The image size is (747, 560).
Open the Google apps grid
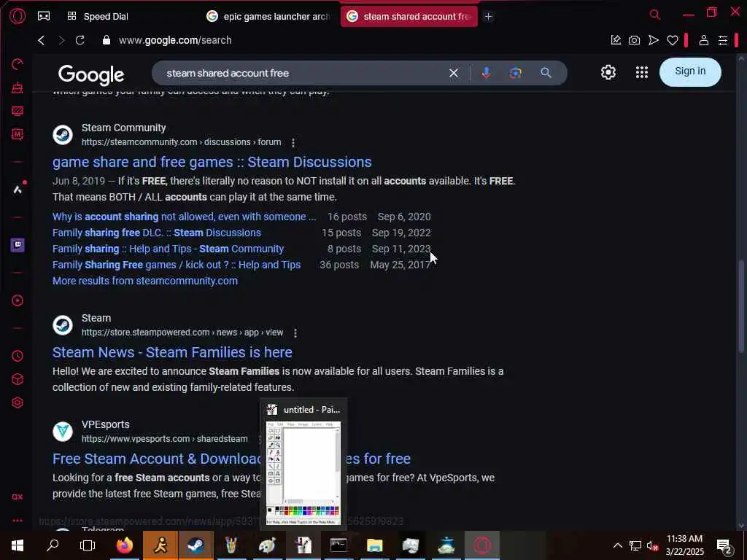pyautogui.click(x=642, y=72)
